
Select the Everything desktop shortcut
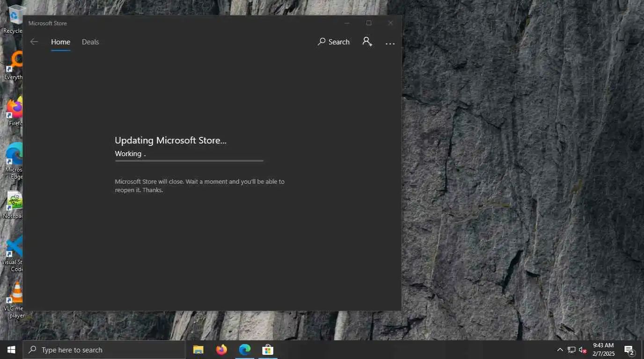14,66
